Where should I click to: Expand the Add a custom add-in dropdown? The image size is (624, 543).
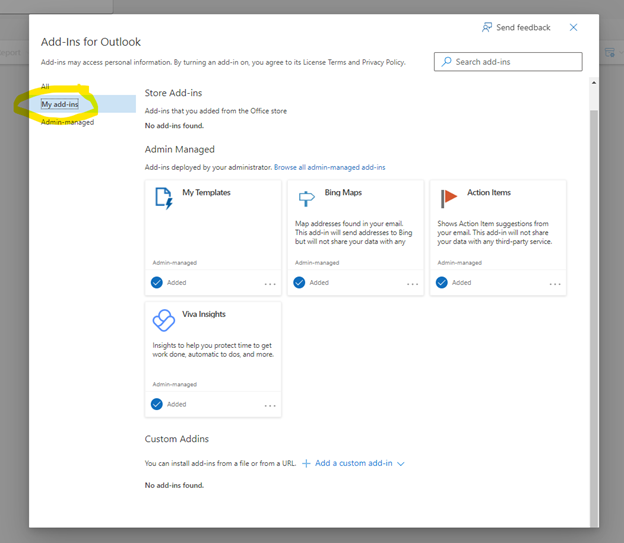coord(401,464)
